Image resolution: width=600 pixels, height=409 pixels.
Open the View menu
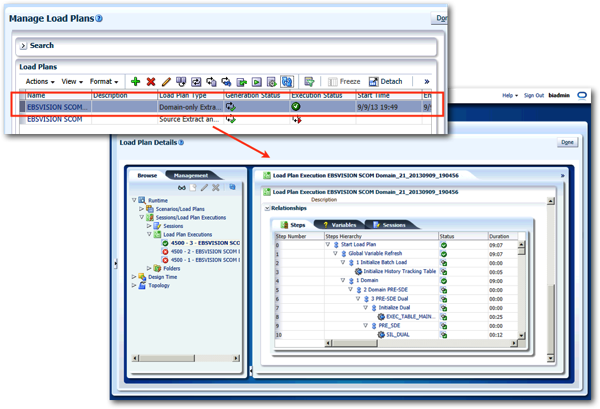click(x=72, y=81)
